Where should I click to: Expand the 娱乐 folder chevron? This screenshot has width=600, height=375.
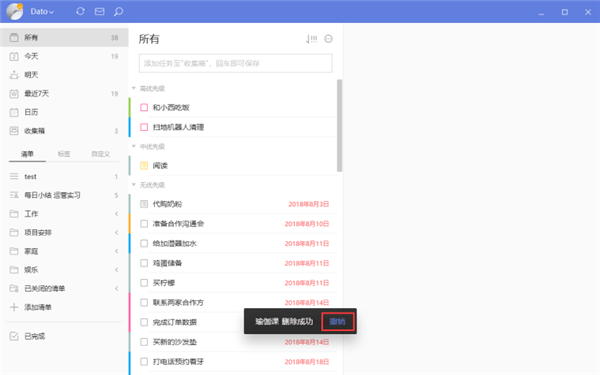116,270
